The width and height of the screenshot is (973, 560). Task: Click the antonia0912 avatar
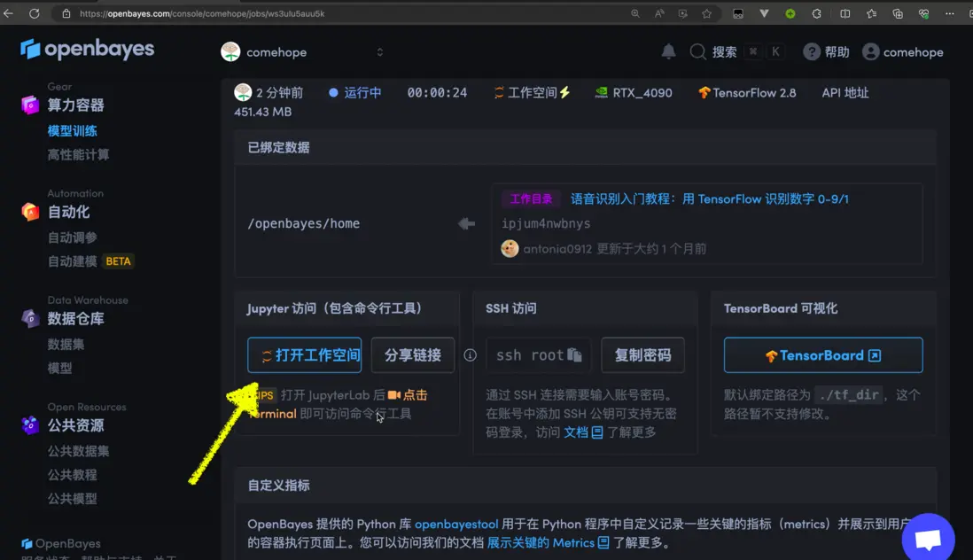coord(510,249)
